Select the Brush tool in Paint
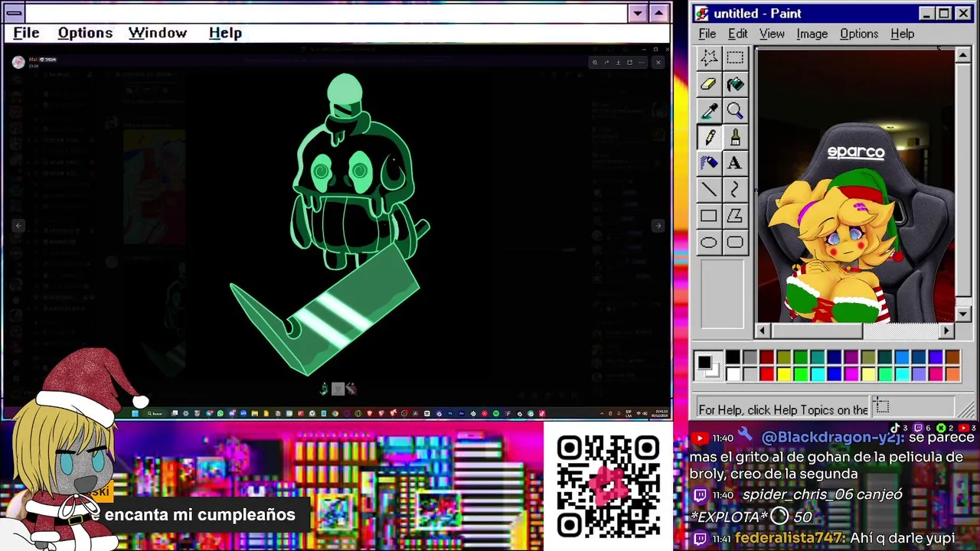Image resolution: width=980 pixels, height=551 pixels. (735, 137)
